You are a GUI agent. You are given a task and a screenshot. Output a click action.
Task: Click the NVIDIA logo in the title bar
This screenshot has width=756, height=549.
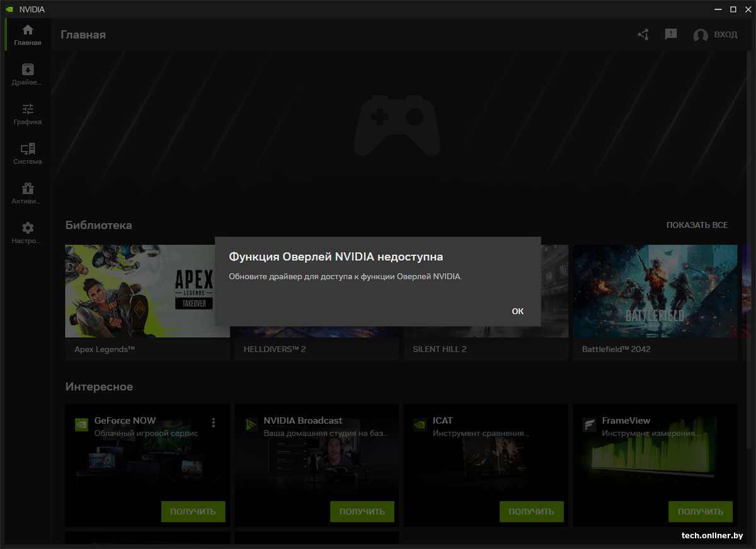coord(8,9)
